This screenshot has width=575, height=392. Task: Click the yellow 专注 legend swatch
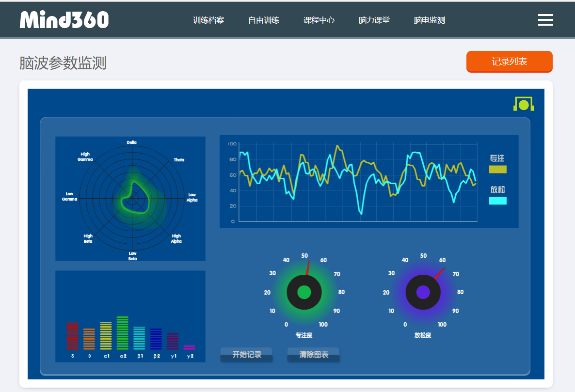coord(497,169)
